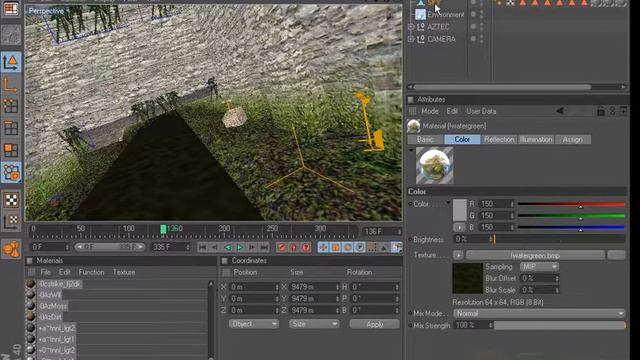Click the Mix Strength slider bar
Image resolution: width=640 pixels, height=360 pixels.
coord(559,325)
